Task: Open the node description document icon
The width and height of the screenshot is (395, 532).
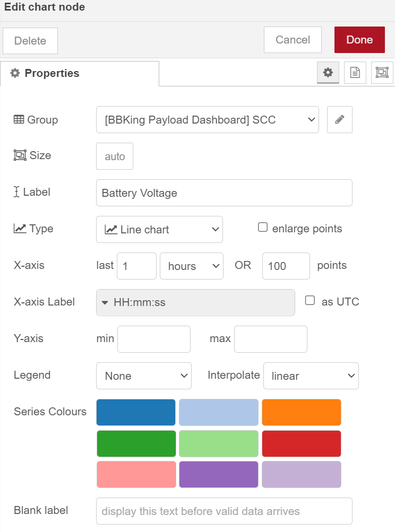Action: [355, 73]
